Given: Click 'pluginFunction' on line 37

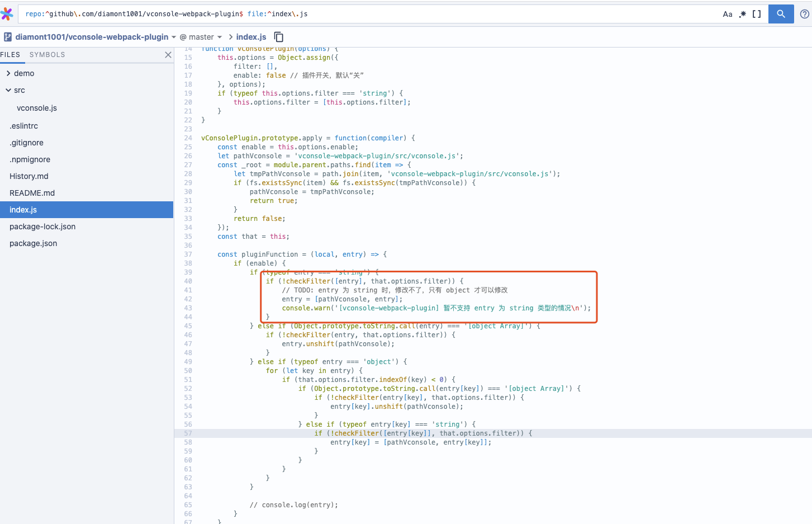Looking at the screenshot, I should pos(270,254).
